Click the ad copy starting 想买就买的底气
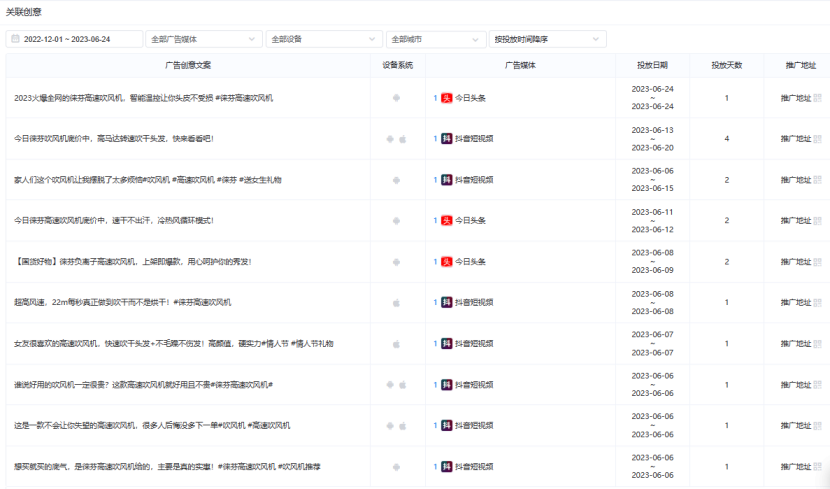The width and height of the screenshot is (830, 489). [x=167, y=467]
